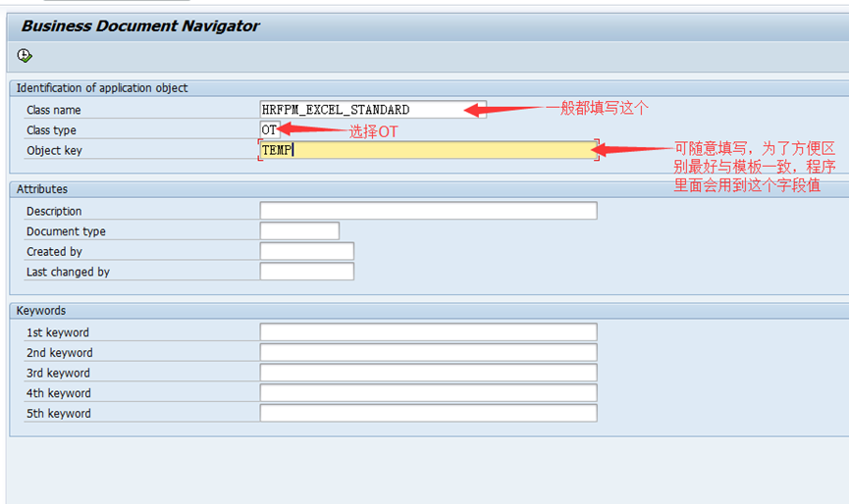Click the 'Class type' label text
This screenshot has height=504, width=849.
click(x=51, y=130)
